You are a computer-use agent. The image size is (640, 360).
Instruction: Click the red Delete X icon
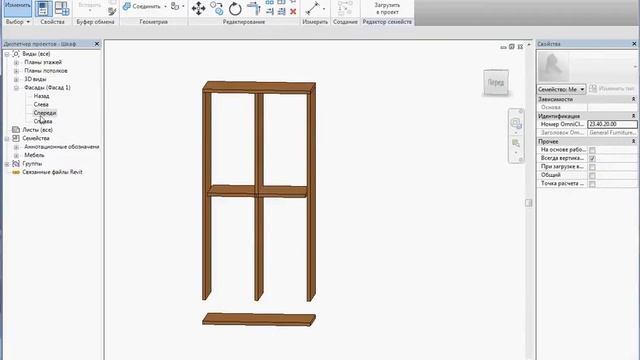point(293,12)
